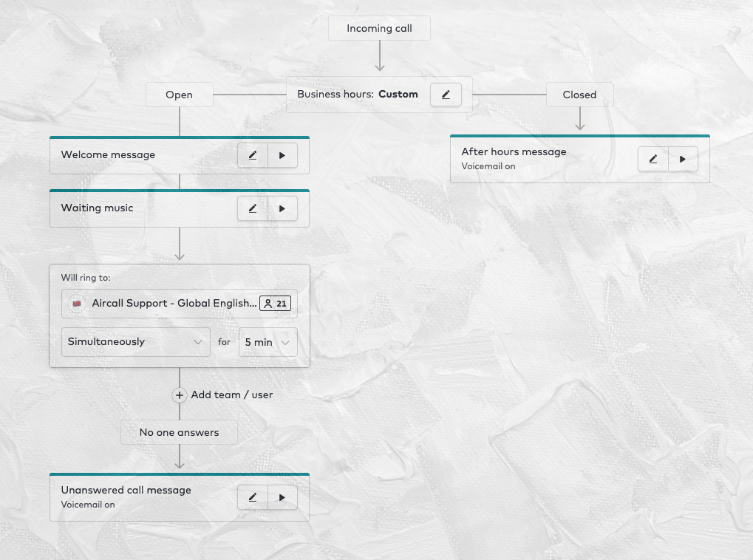Edit the After hours message
This screenshot has height=560, width=753.
click(653, 160)
